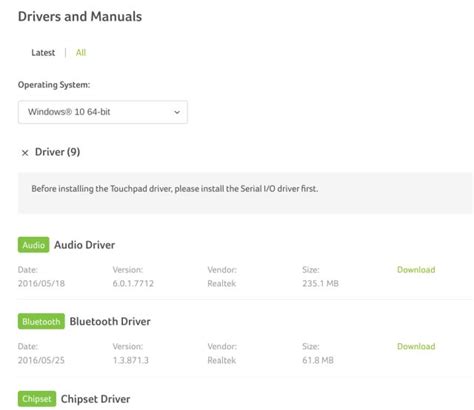Viewport: 474px width, 410px height.
Task: Click the green Bluetooth category badge
Action: click(41, 321)
